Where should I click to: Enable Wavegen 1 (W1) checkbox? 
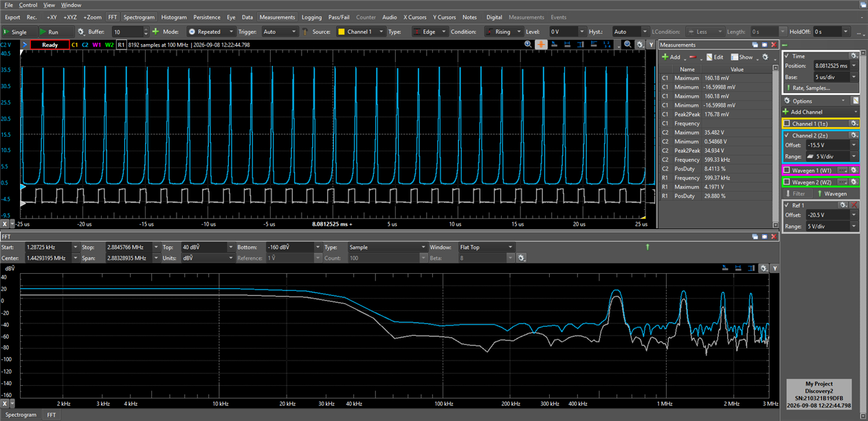coord(787,170)
